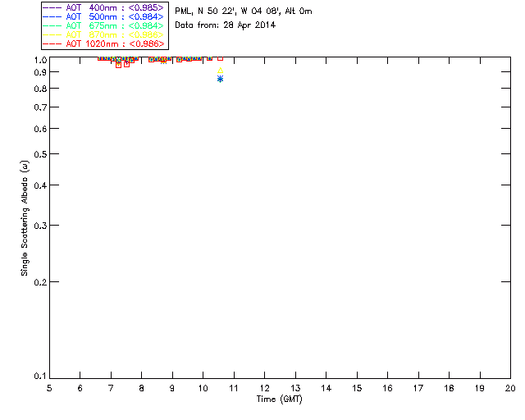Click the blue asterisk data point near 0.85
Screen dimensions: 525x420
220,79
